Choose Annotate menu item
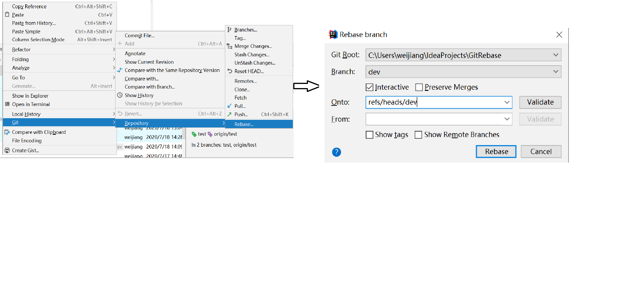Viewport: 644px width, 281px height. tap(170, 53)
